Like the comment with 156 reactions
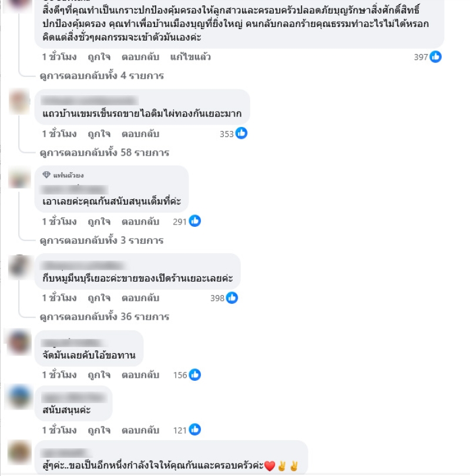Screen dimensions: 470x476 click(99, 375)
